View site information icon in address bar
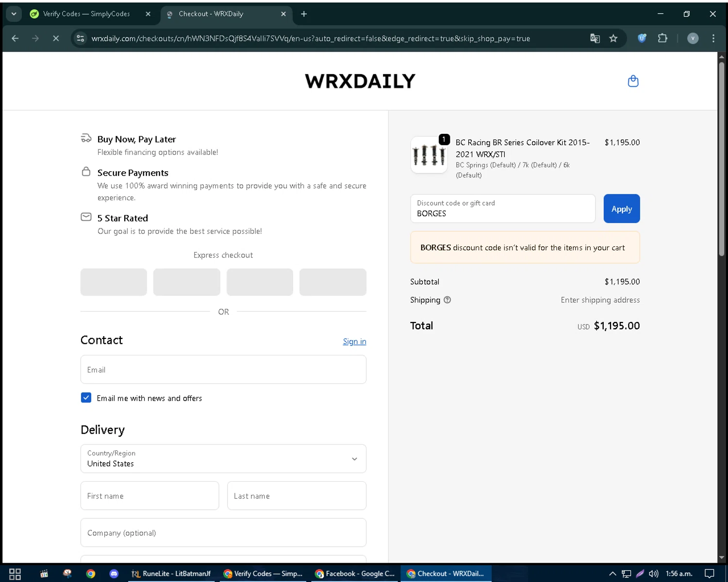The width and height of the screenshot is (728, 582). tap(81, 38)
